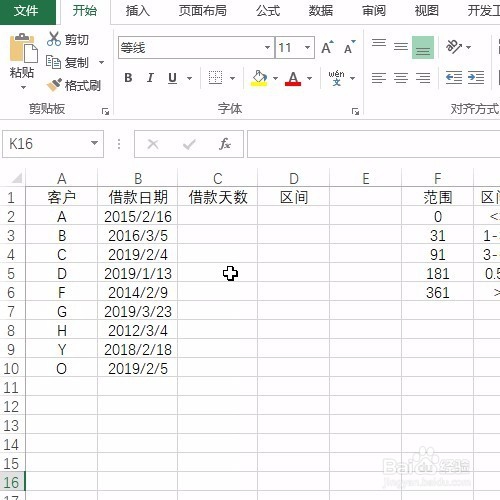Click the Select All corner triangle
Image resolution: width=500 pixels, height=500 pixels.
click(x=16, y=178)
